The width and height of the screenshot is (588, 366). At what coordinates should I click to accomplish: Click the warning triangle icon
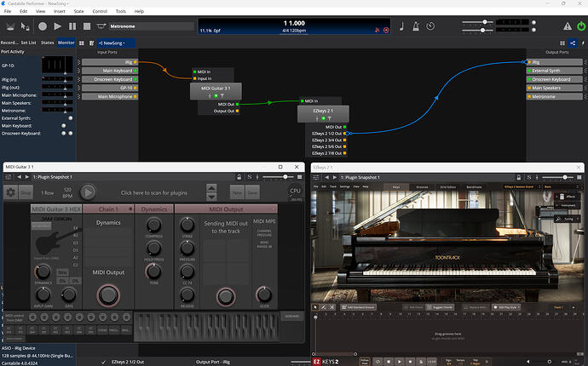tap(568, 26)
